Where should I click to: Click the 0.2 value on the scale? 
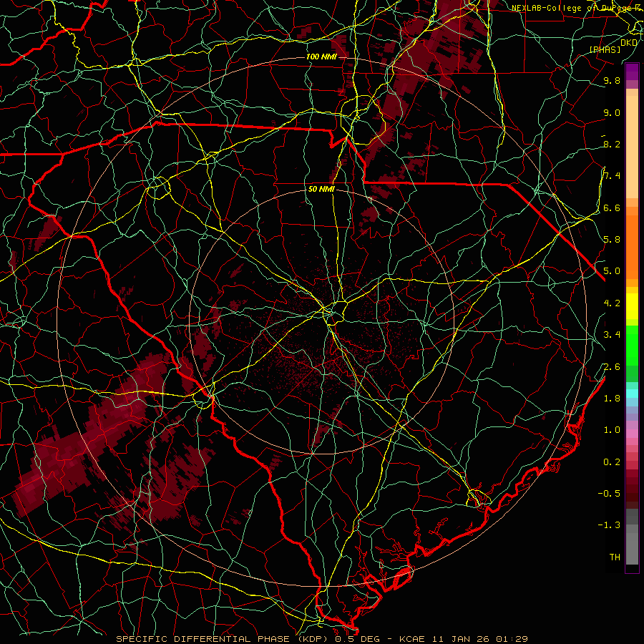pyautogui.click(x=612, y=462)
